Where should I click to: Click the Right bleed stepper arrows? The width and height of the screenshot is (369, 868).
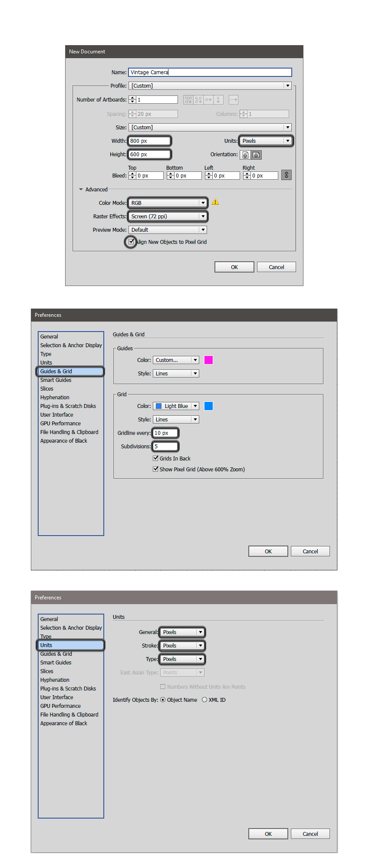point(247,175)
